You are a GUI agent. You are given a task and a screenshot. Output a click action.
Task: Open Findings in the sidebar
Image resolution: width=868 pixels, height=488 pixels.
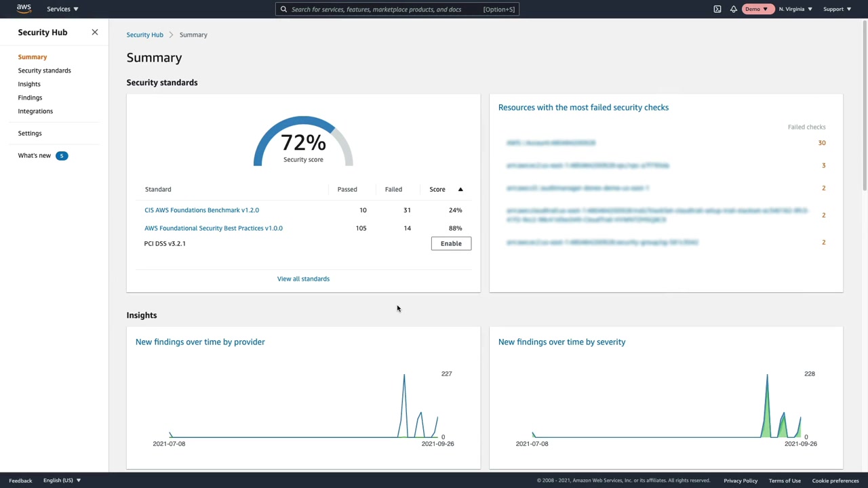(x=30, y=98)
